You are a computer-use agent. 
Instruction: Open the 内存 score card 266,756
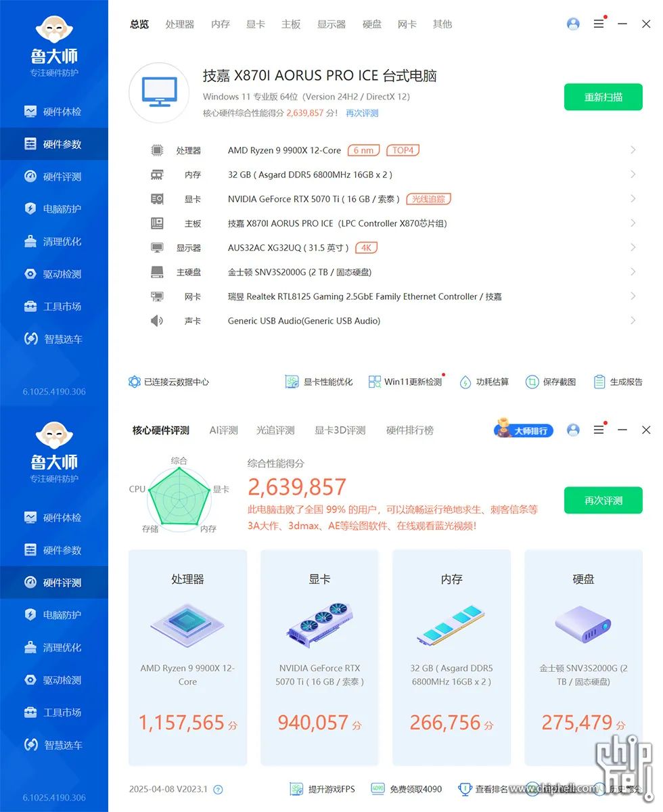[x=451, y=657]
